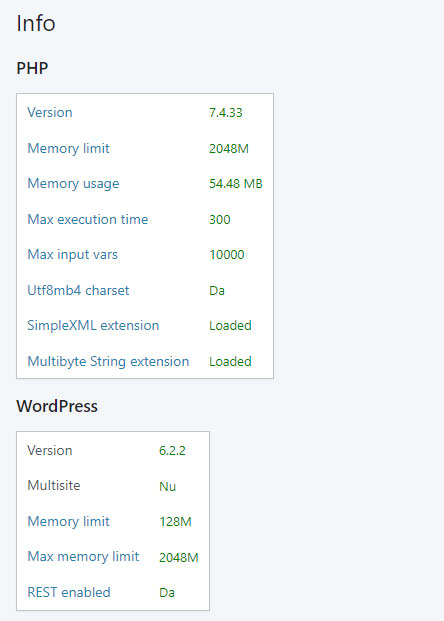This screenshot has height=621, width=444.
Task: Click the 54.48 MB memory usage value
Action: 236,184
